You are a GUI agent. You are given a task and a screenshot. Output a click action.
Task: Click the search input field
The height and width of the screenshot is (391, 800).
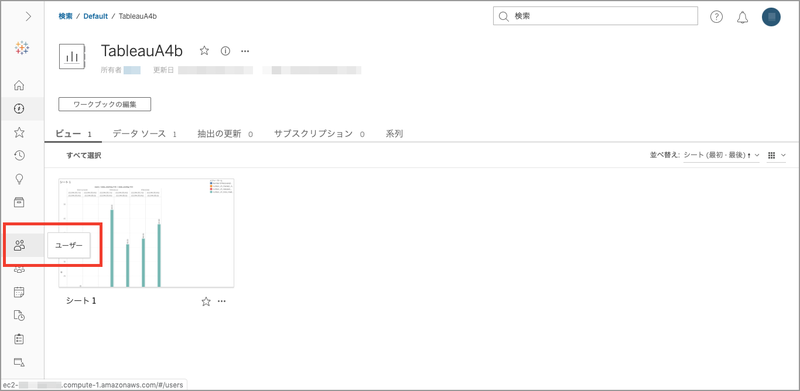(595, 16)
